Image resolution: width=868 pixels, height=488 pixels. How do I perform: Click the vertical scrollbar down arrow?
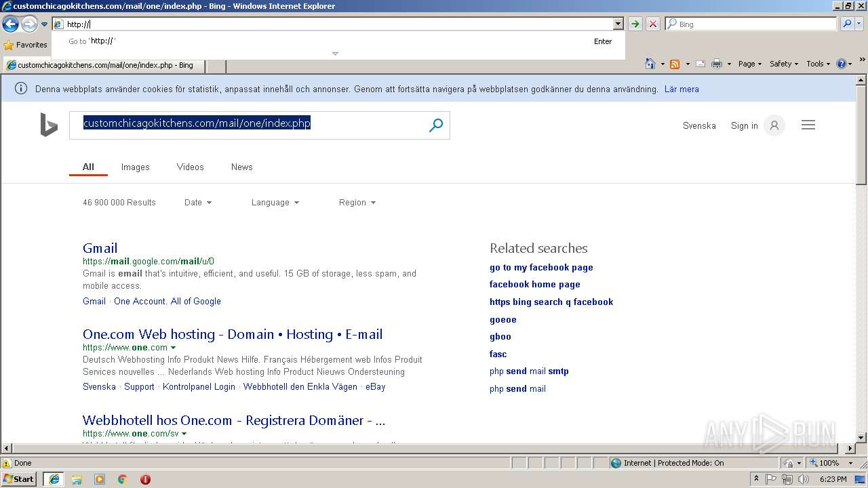[861, 438]
